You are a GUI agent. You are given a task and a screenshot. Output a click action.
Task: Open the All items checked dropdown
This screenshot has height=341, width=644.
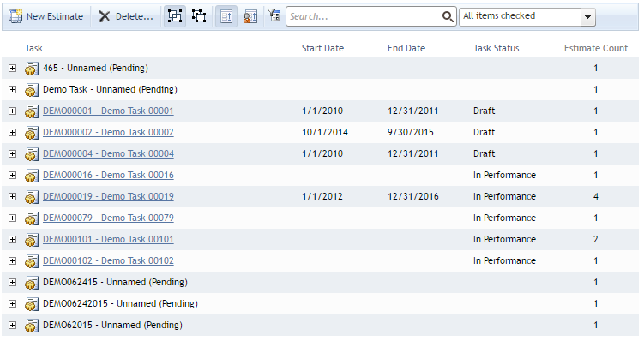click(x=527, y=16)
